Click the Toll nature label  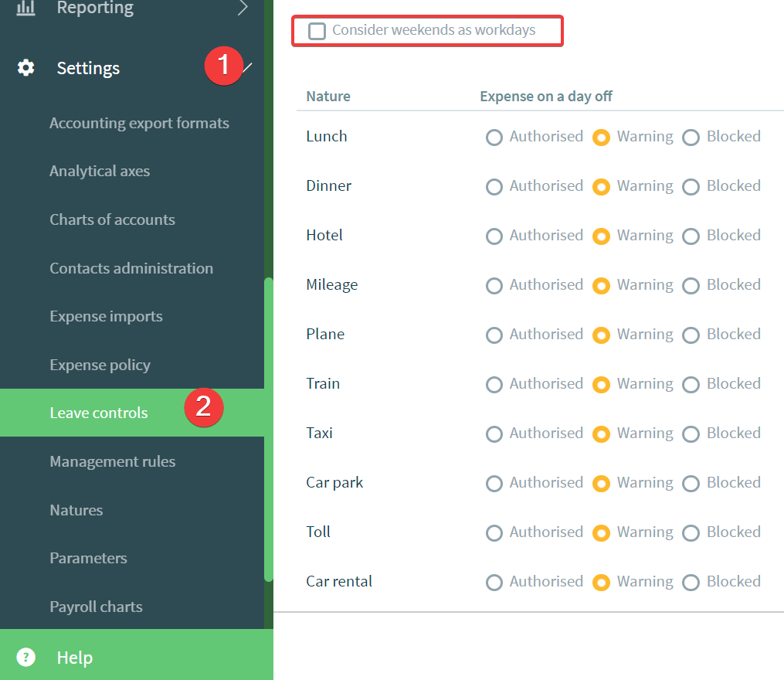pyautogui.click(x=318, y=532)
